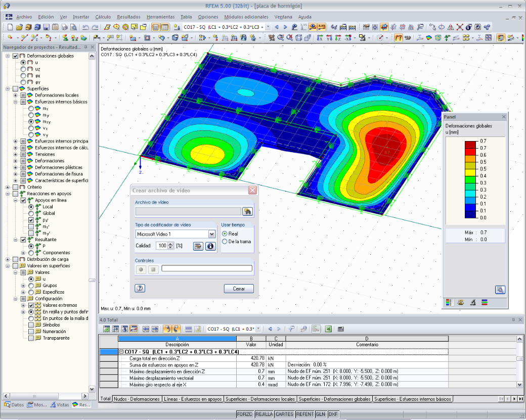This screenshot has width=526, height=420.
Task: Toggle the Deformaciones globales checkbox
Action: click(x=16, y=56)
